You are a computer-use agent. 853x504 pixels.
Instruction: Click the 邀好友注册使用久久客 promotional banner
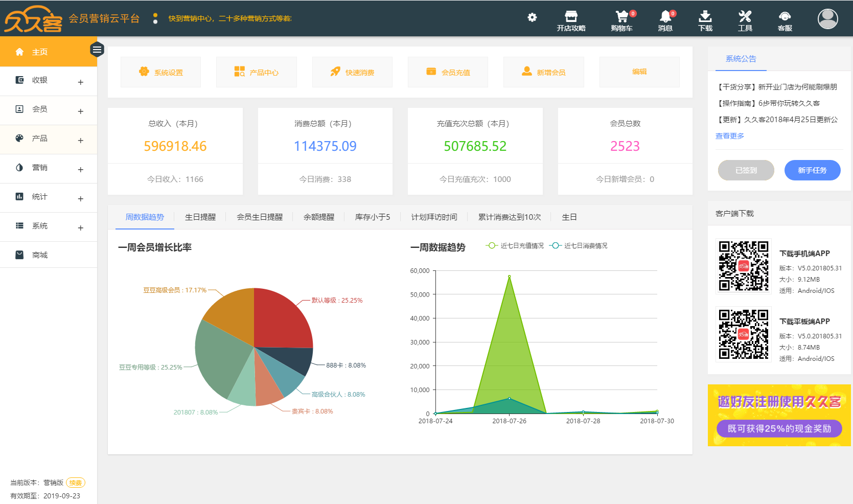[779, 415]
